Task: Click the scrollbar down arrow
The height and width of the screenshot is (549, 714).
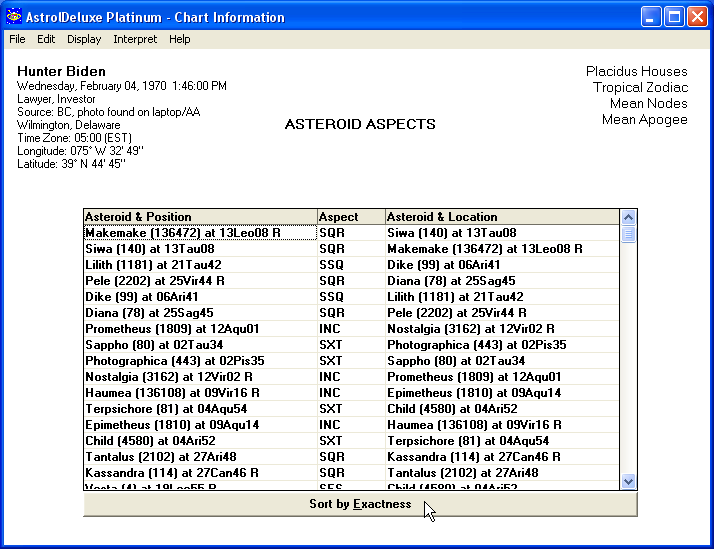Action: pyautogui.click(x=628, y=481)
